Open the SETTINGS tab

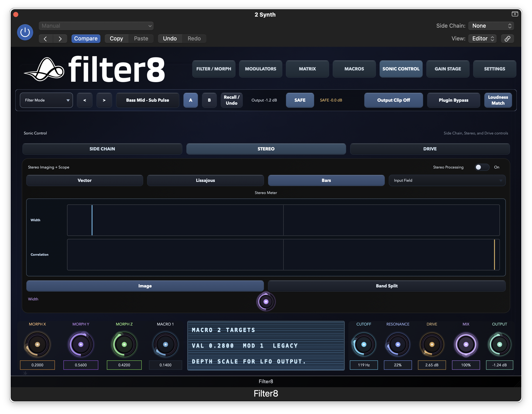click(495, 69)
